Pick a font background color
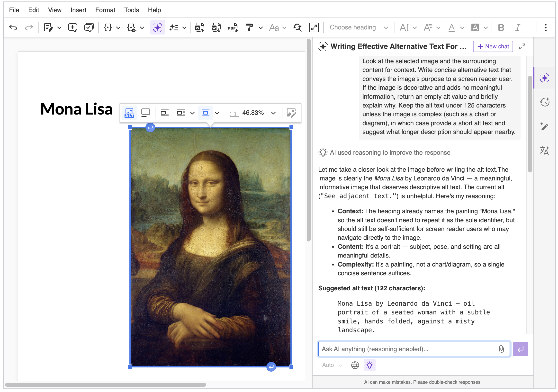558x392 pixels. (x=475, y=27)
